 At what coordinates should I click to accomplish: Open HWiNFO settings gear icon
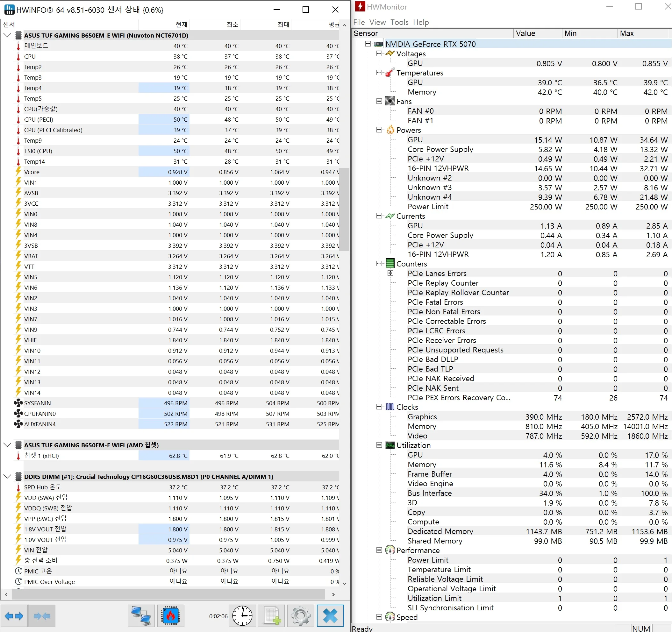[x=301, y=616]
